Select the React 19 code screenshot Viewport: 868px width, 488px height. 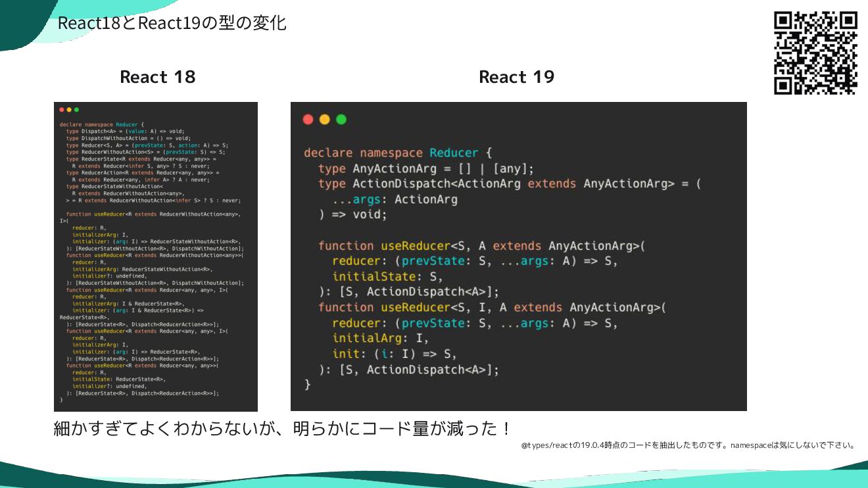point(519,256)
